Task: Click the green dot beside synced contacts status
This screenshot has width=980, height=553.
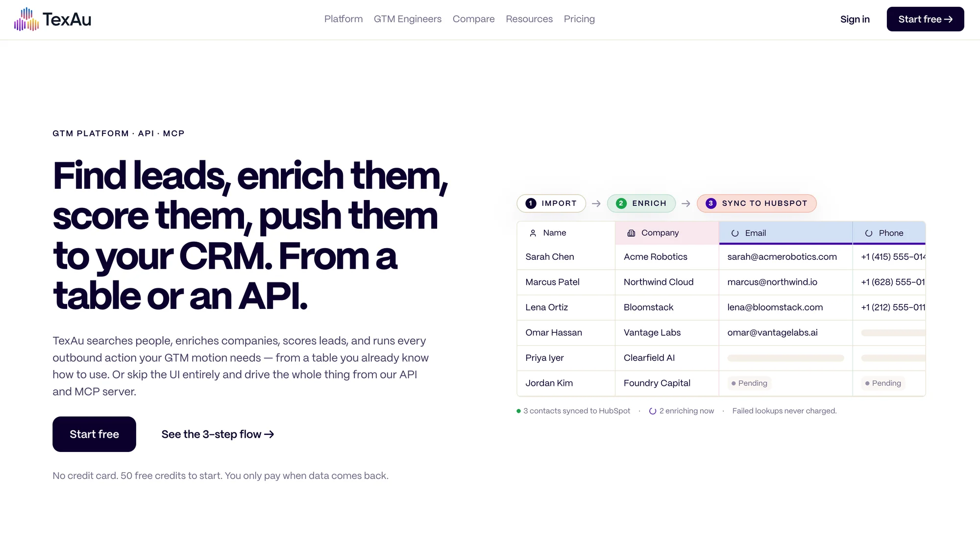Action: (518, 411)
